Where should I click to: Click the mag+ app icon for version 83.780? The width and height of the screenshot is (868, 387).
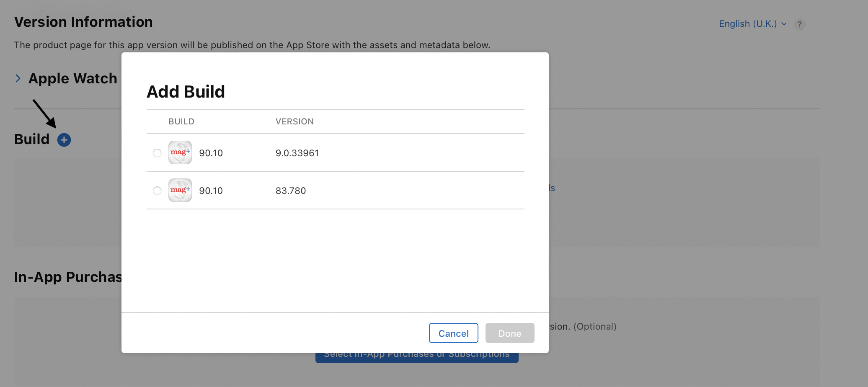point(180,190)
